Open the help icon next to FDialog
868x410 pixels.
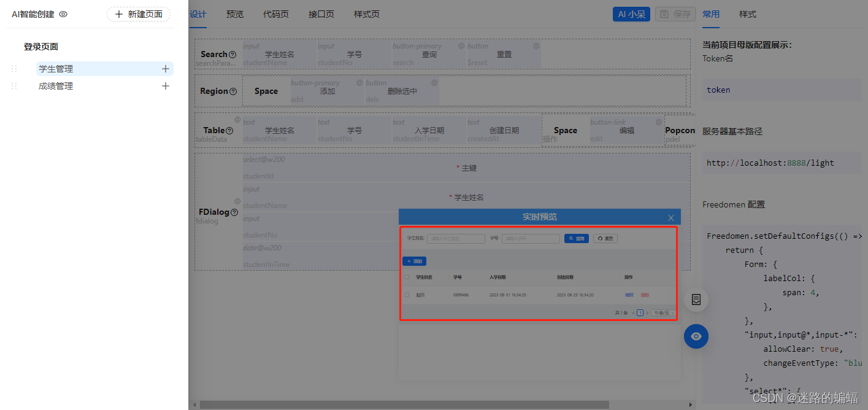[234, 212]
